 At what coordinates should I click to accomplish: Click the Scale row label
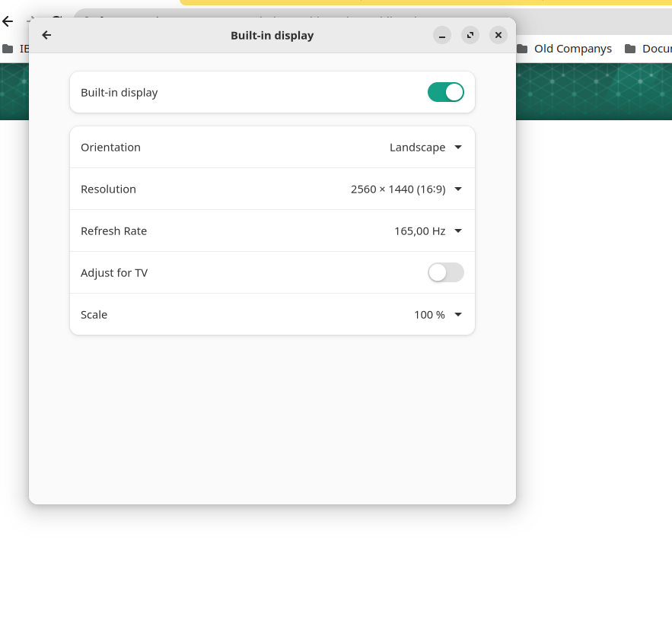point(94,315)
